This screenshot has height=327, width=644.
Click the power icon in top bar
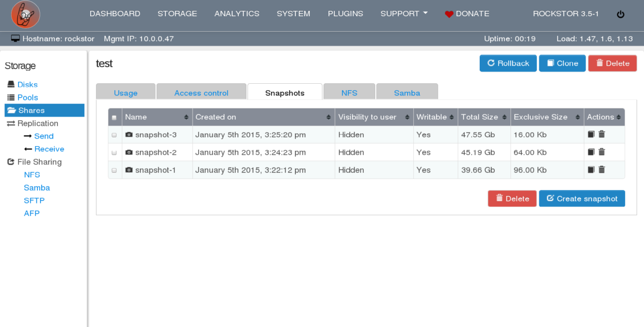click(620, 14)
